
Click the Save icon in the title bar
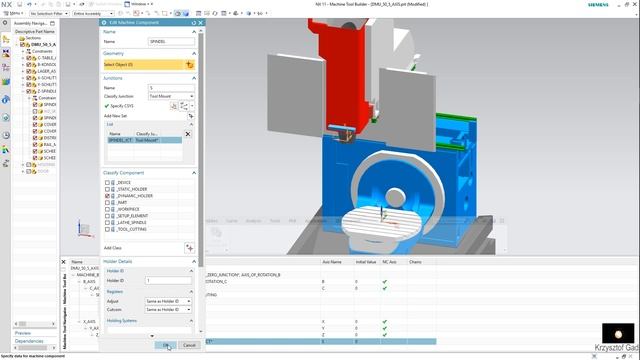[x=19, y=4]
